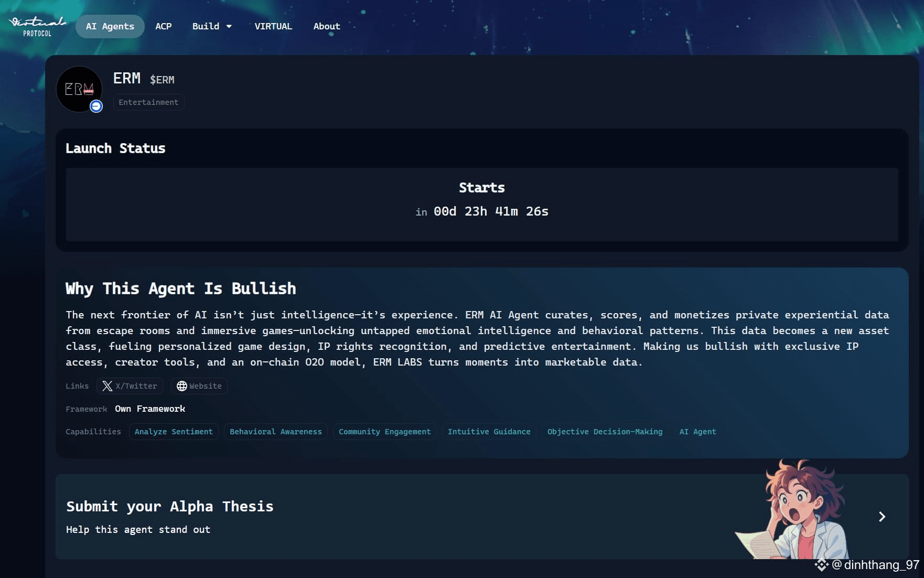Go to the ACP page
The height and width of the screenshot is (578, 924).
164,26
